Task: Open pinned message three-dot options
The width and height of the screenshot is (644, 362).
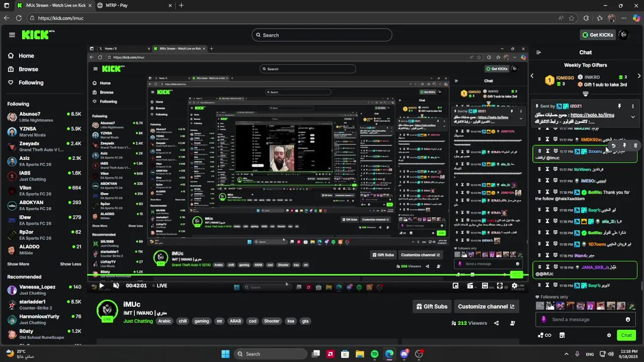Action: click(633, 106)
